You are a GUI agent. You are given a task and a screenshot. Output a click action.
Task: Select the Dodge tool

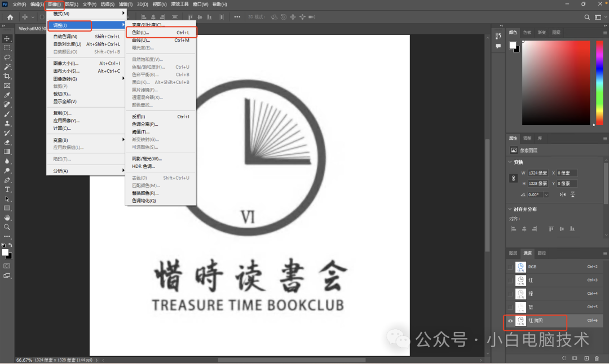pyautogui.click(x=7, y=171)
